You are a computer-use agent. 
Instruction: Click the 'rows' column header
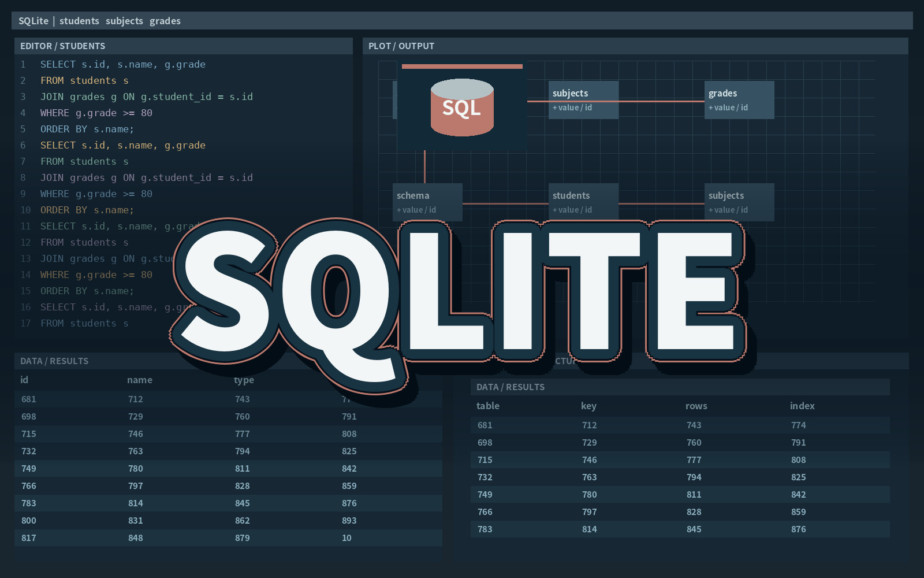(696, 406)
